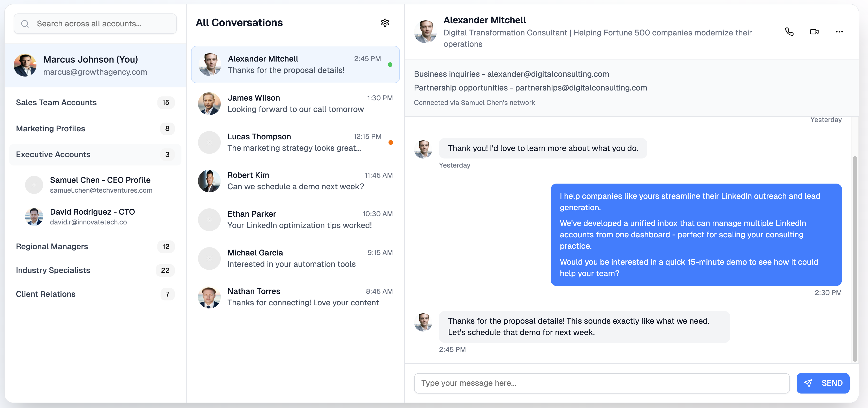Click Robert Kim's avatar in list
Viewport: 868px width, 408px height.
click(x=209, y=181)
